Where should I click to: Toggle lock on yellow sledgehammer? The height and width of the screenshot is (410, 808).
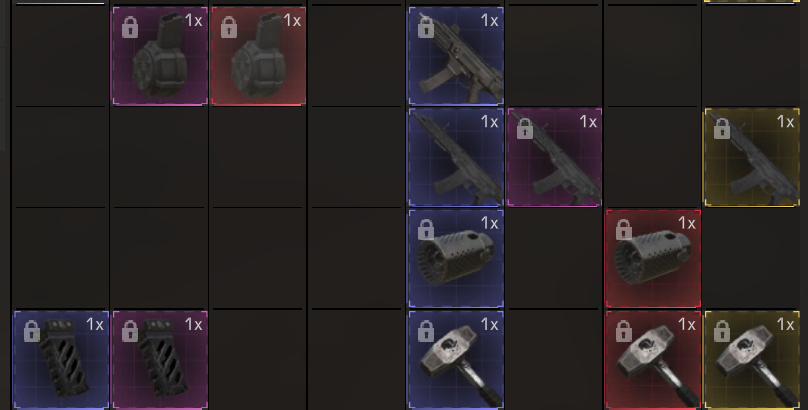[x=722, y=331]
